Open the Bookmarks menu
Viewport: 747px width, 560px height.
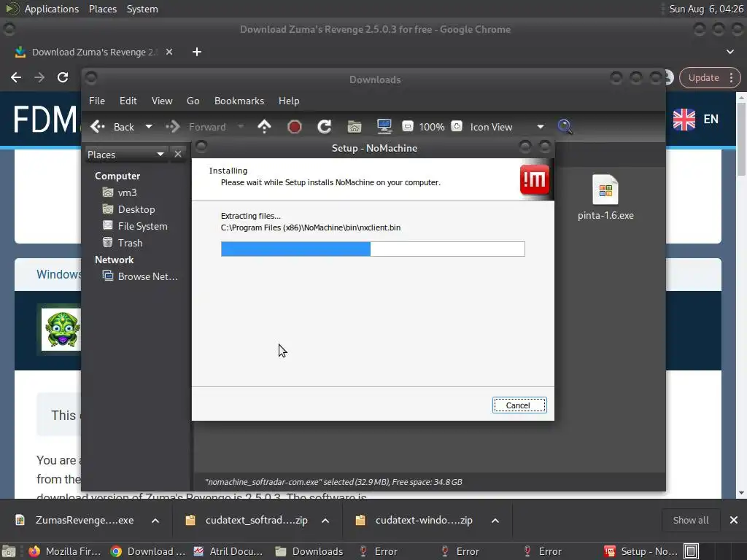point(239,101)
